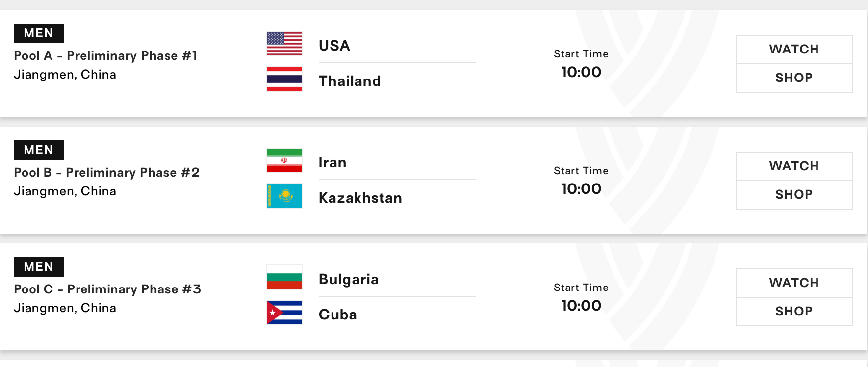Watch the Iran vs Kazakhstan match
Screen dimensions: 868x367
coord(794,166)
